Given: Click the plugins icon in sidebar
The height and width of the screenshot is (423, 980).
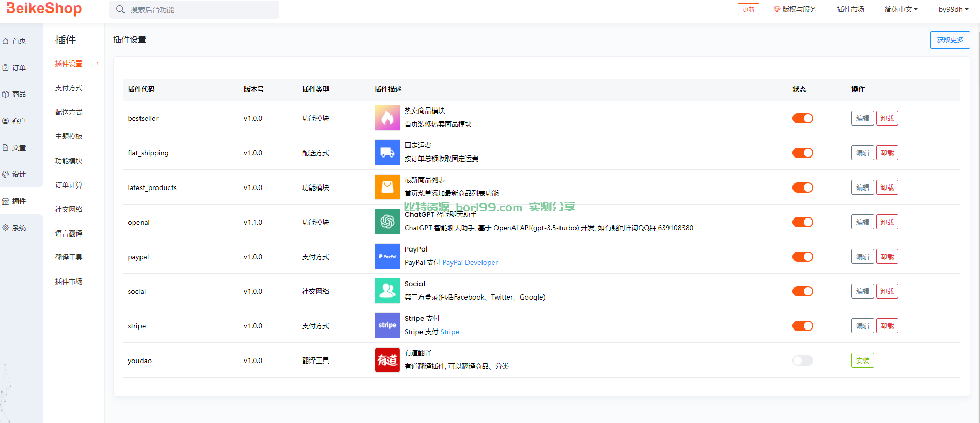Looking at the screenshot, I should click(x=6, y=201).
